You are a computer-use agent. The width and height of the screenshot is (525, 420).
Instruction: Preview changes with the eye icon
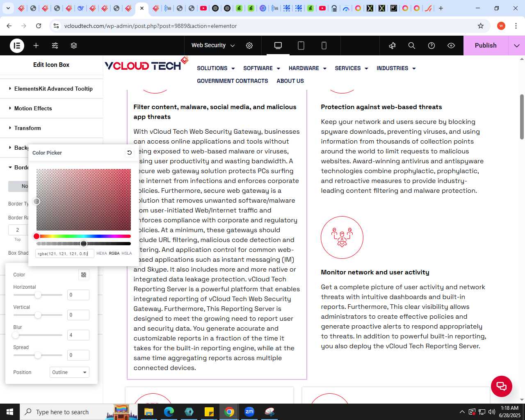(x=451, y=46)
